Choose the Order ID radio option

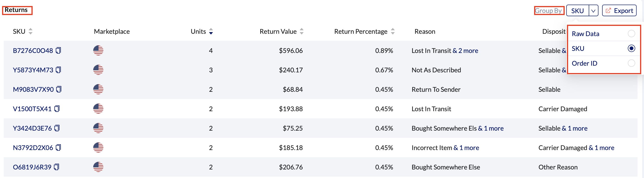pos(631,63)
